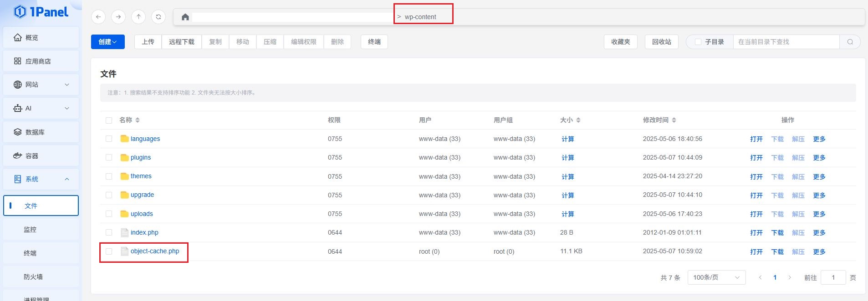Select 监控 monitoring in the sidebar
868x301 pixels.
[x=41, y=230]
